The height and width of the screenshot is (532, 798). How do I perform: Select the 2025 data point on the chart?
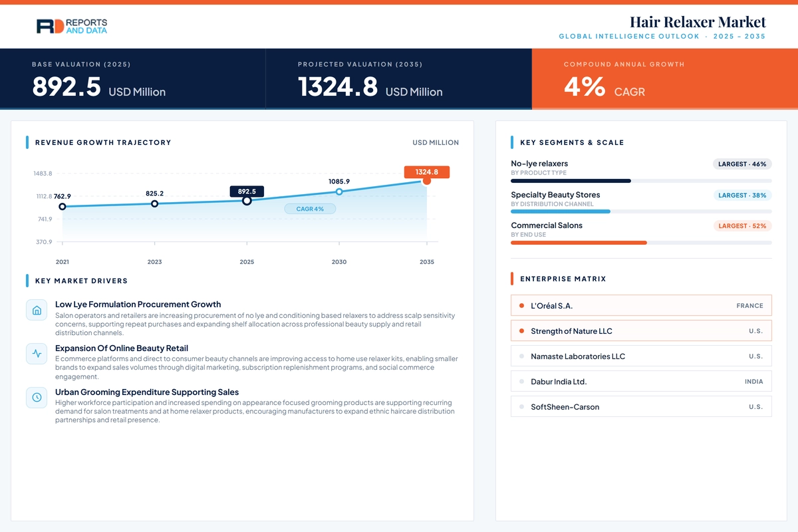click(247, 200)
